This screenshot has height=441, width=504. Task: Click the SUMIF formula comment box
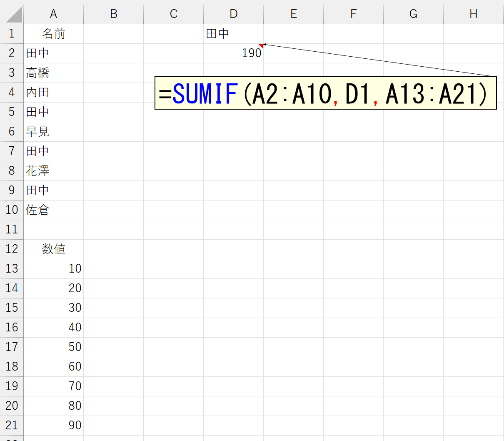325,93
